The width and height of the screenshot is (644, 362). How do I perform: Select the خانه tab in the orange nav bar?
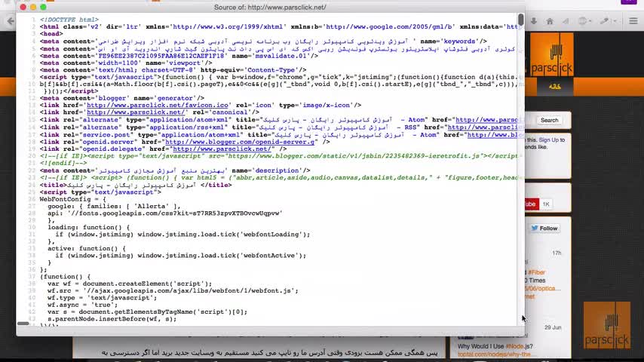[555, 87]
